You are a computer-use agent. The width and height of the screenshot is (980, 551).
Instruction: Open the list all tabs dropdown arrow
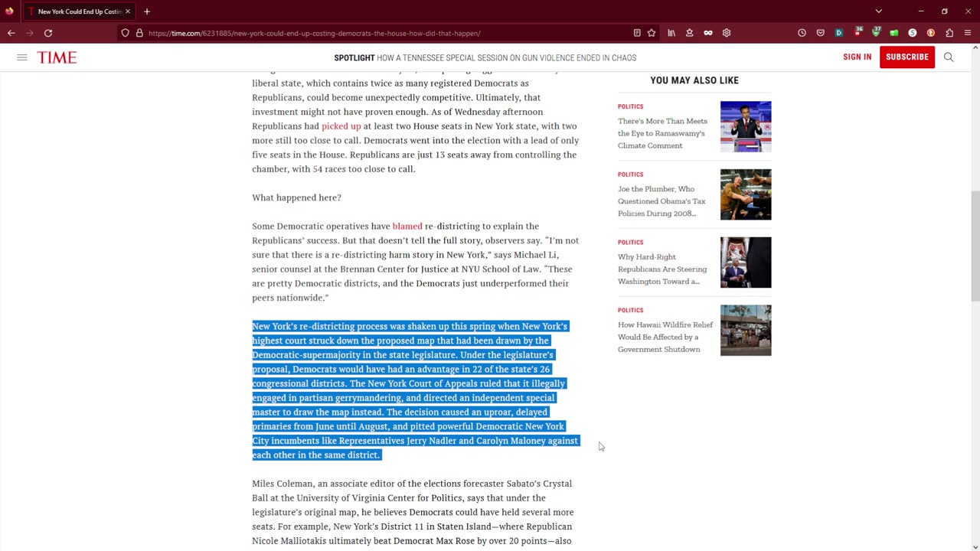[878, 11]
